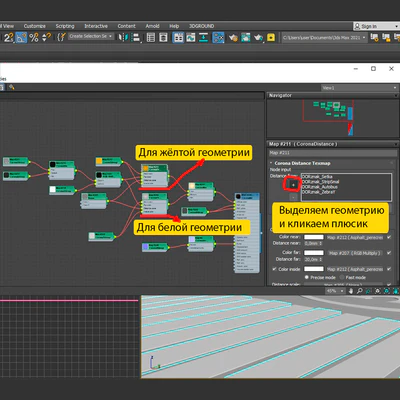The height and width of the screenshot is (400, 400).
Task: Open the Create Selection Set dropdown
Action: pos(91,36)
